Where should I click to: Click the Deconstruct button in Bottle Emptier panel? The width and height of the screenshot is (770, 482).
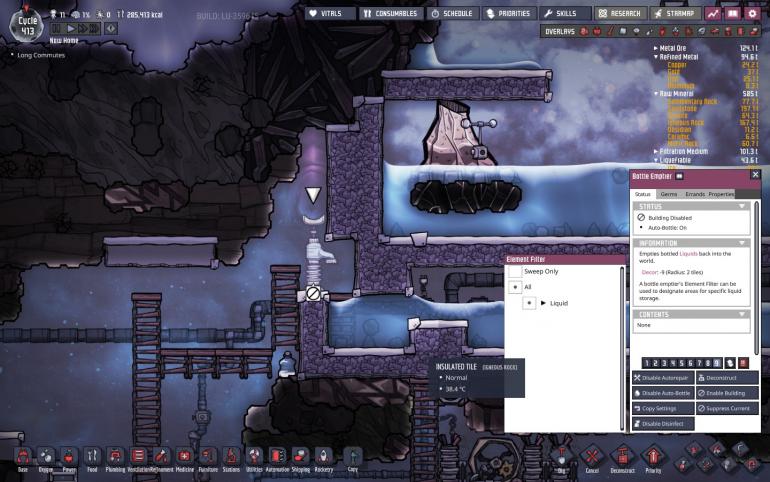pos(727,378)
